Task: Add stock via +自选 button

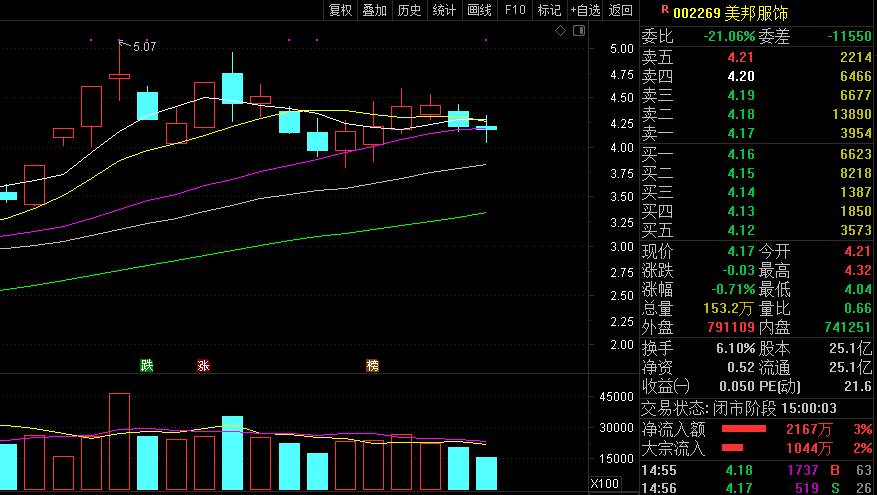Action: (585, 10)
